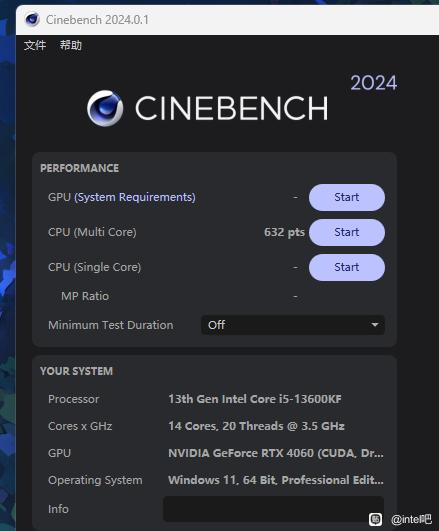This screenshot has height=531, width=439.
Task: Click the Windows 11 operating system entry
Action: pyautogui.click(x=276, y=480)
